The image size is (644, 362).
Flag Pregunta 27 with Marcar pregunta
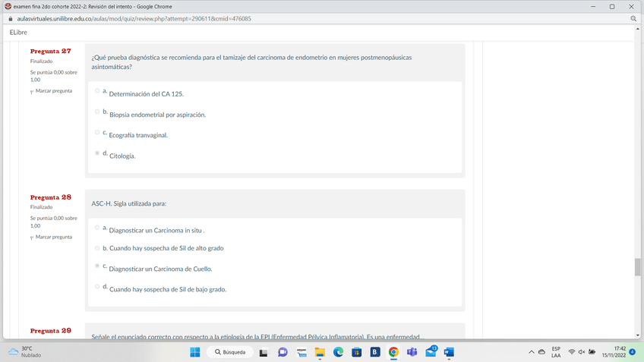[x=52, y=91]
